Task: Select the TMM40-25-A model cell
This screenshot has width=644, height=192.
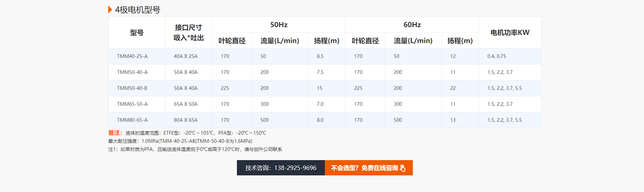Action: 132,56
